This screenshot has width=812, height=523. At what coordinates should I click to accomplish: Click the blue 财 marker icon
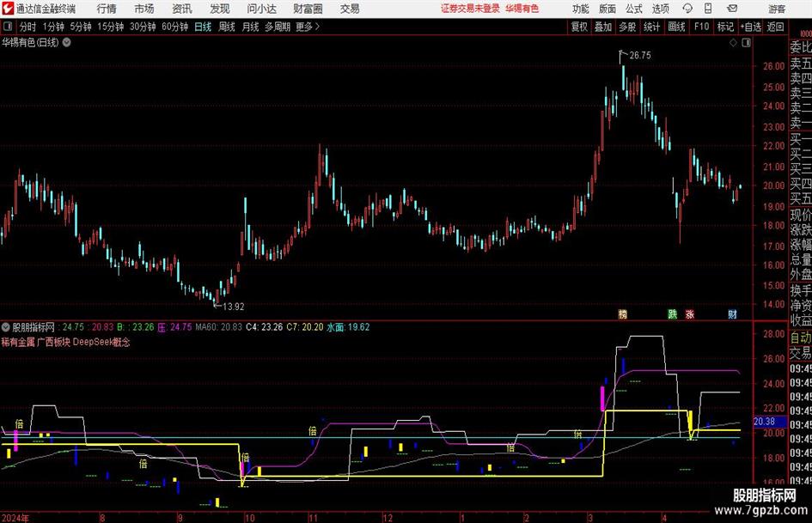coord(732,314)
